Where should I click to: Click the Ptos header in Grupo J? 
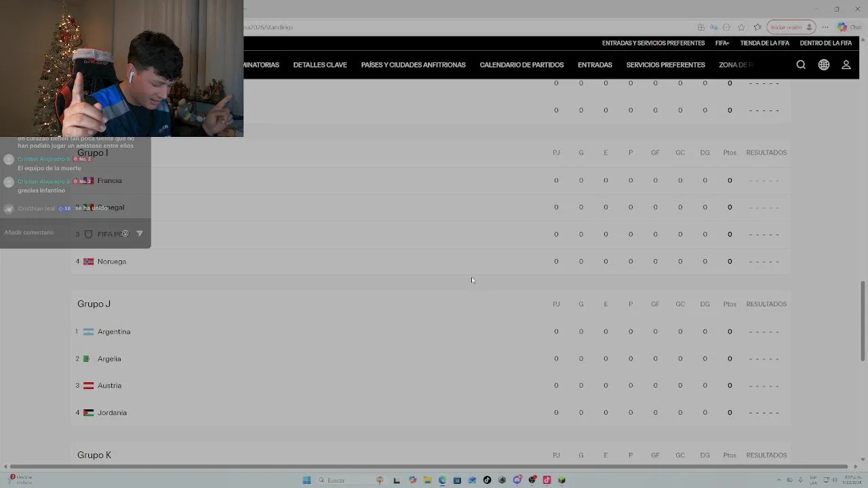pyautogui.click(x=730, y=304)
